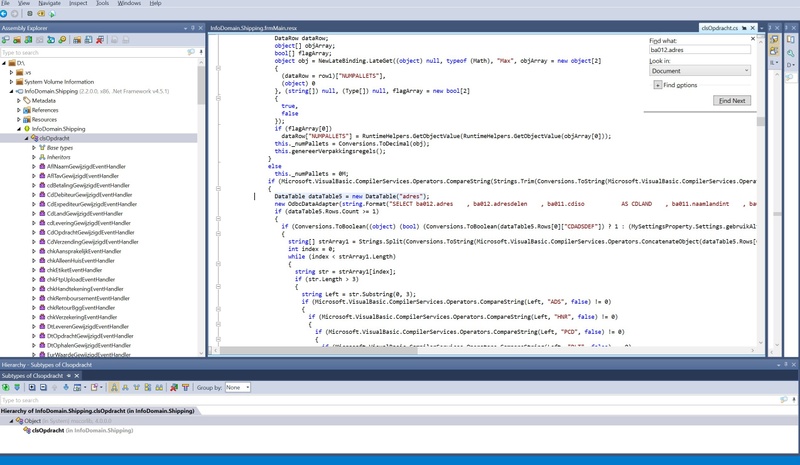The height and width of the screenshot is (465, 800).
Task: Select Subtypes of Clsopdracht hierarchy tab
Action: point(32,376)
